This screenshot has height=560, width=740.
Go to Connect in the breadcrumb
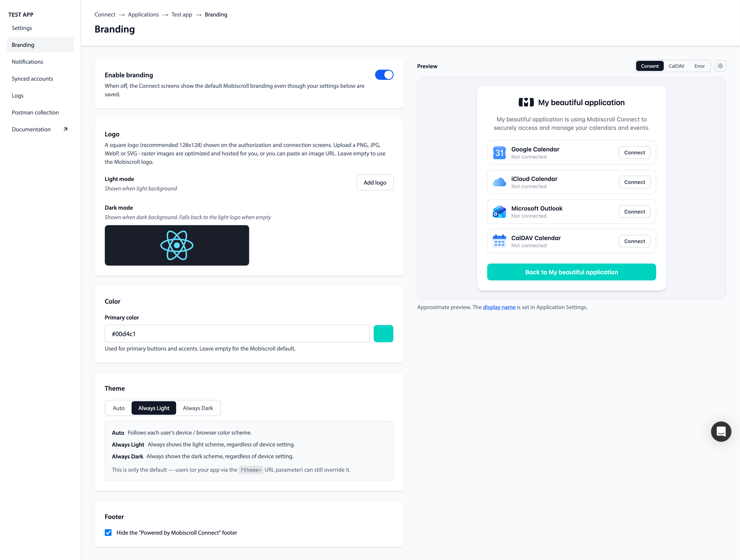[105, 14]
